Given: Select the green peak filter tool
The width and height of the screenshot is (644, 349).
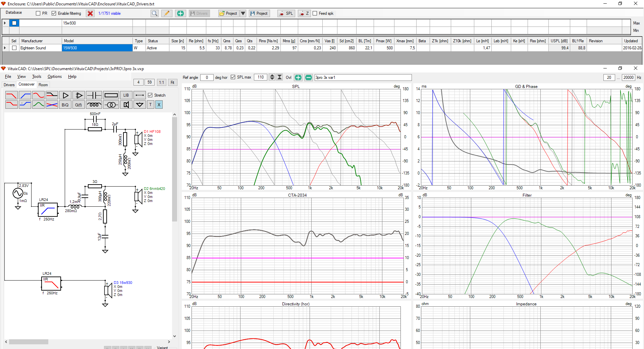Looking at the screenshot, I should point(38,105).
